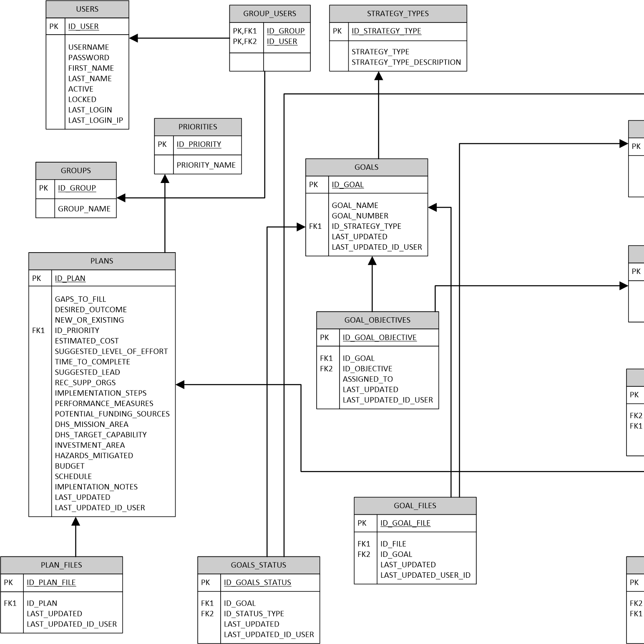Screen dimensions: 644x644
Task: Click the LAST_LOGIN_IP field in USERS
Action: pyautogui.click(x=96, y=120)
